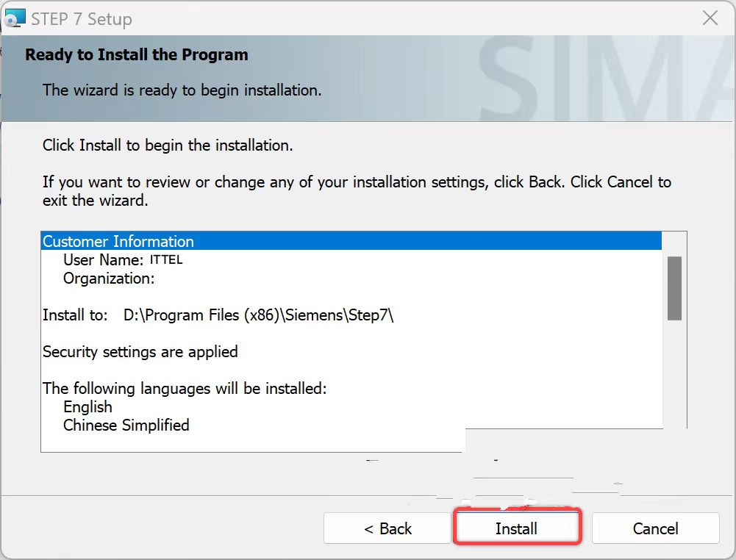The image size is (736, 560).
Task: Close the STEP 7 Setup window
Action: (710, 18)
